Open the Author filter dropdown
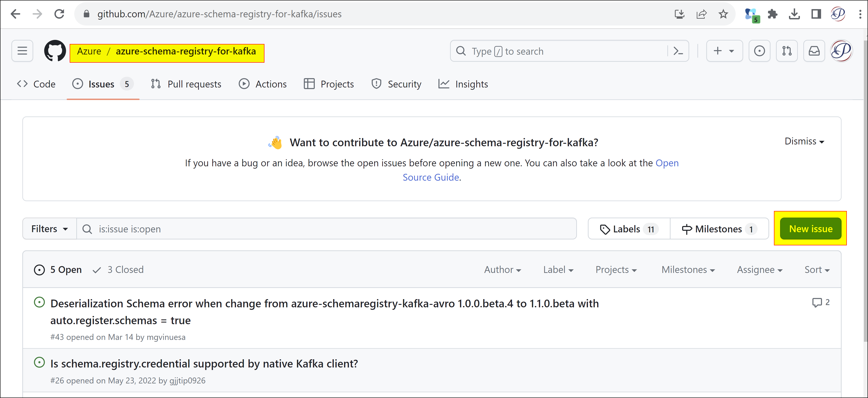The height and width of the screenshot is (398, 868). point(502,270)
